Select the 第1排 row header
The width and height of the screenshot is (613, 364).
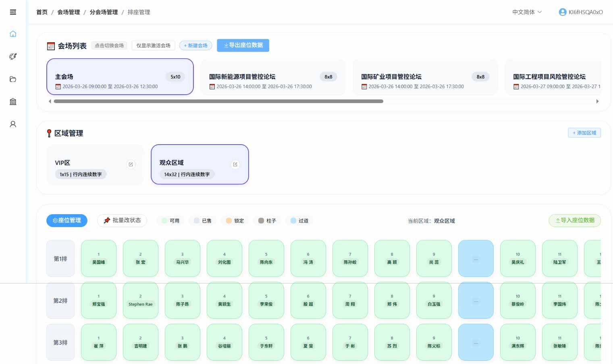coord(60,259)
